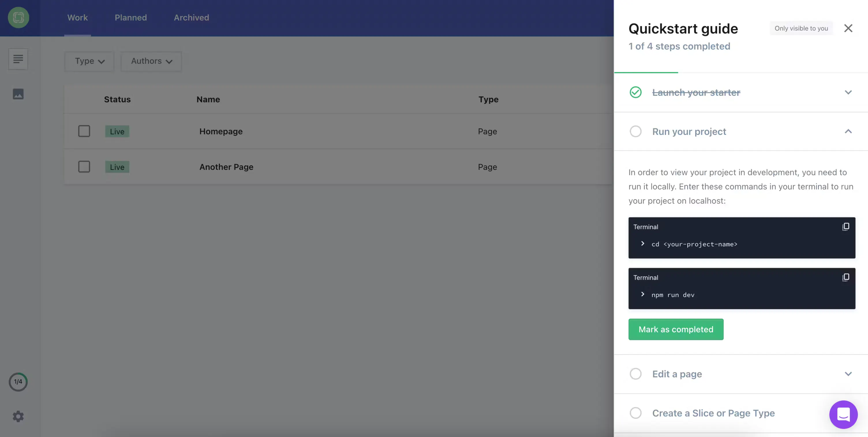868x437 pixels.
Task: Open the purple chat support bubble
Action: coord(843,415)
